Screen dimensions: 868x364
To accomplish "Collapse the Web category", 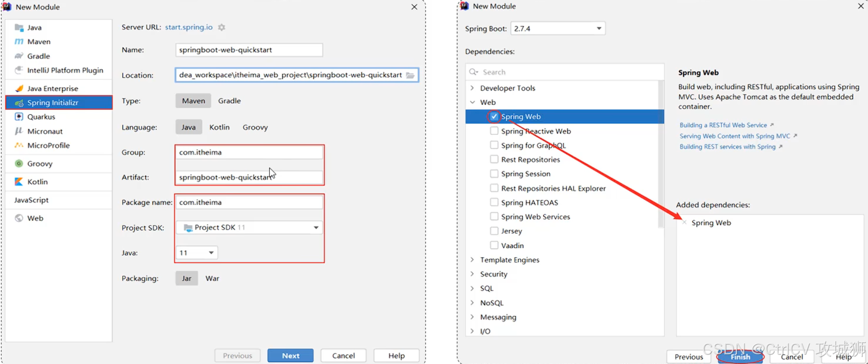I will tap(472, 102).
